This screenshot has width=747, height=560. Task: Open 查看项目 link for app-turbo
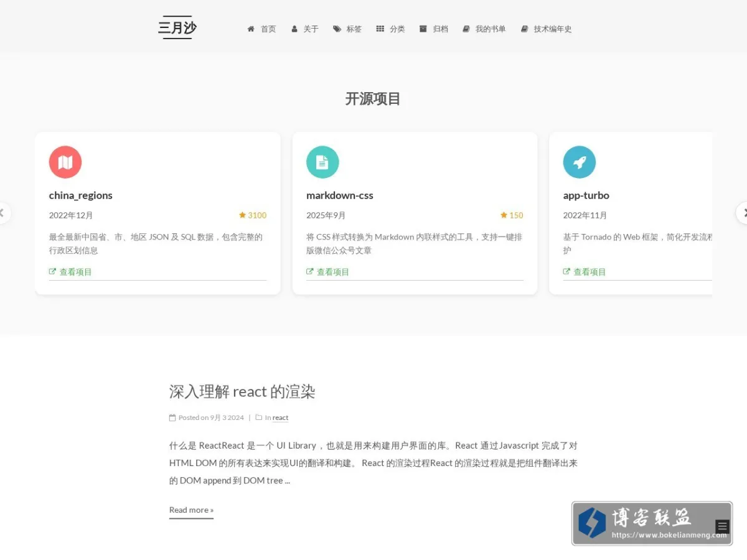(590, 272)
